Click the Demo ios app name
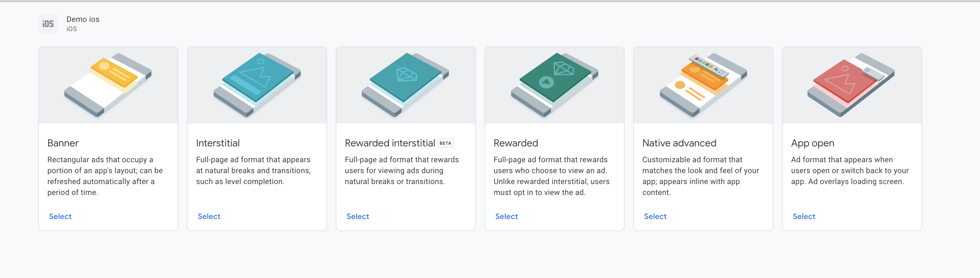 [83, 19]
